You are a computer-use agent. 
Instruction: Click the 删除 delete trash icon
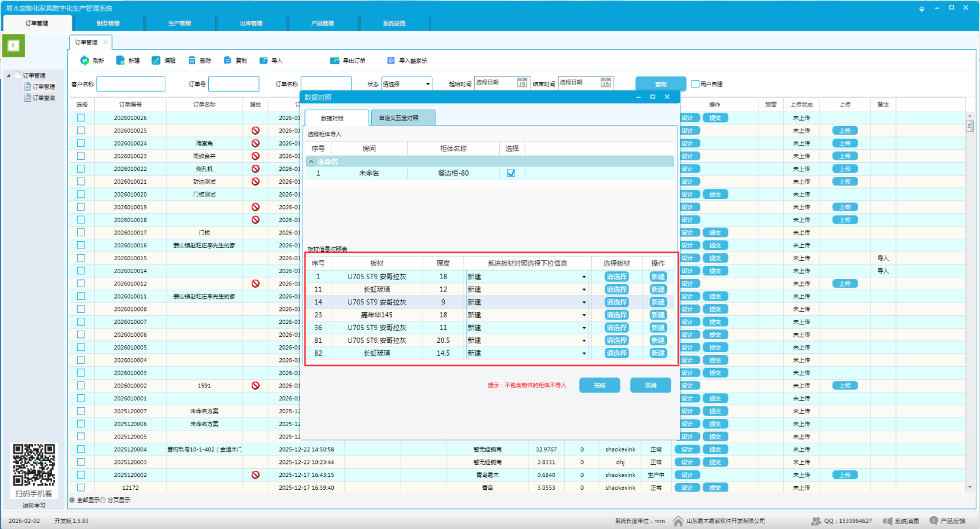(x=192, y=61)
